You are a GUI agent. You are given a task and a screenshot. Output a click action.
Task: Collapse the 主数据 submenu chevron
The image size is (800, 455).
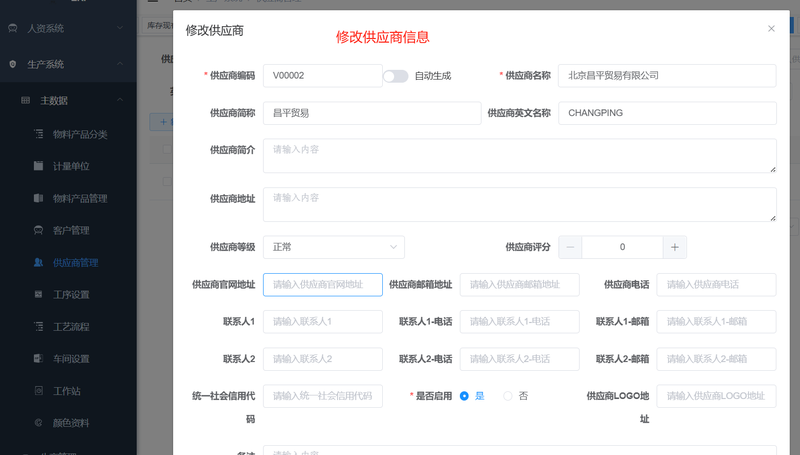[120, 100]
